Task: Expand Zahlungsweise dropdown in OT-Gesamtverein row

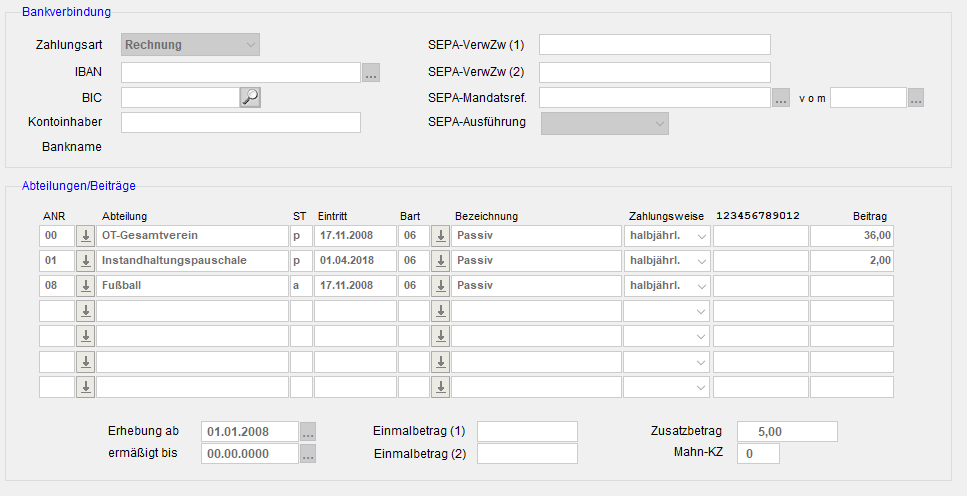Action: click(666, 236)
